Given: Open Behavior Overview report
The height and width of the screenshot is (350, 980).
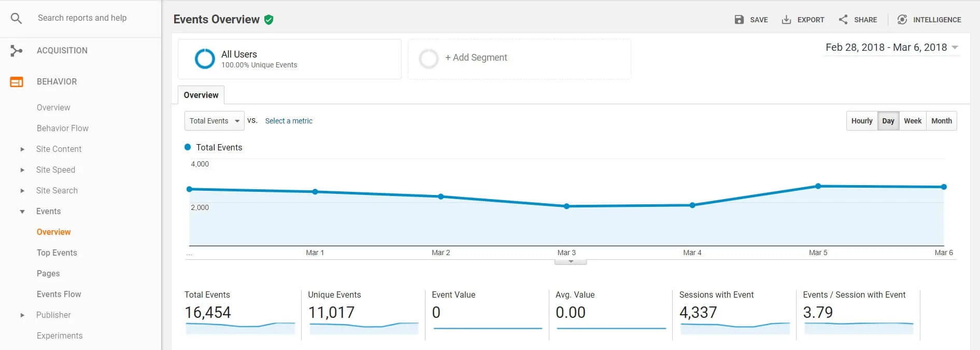Looking at the screenshot, I should pos(53,108).
